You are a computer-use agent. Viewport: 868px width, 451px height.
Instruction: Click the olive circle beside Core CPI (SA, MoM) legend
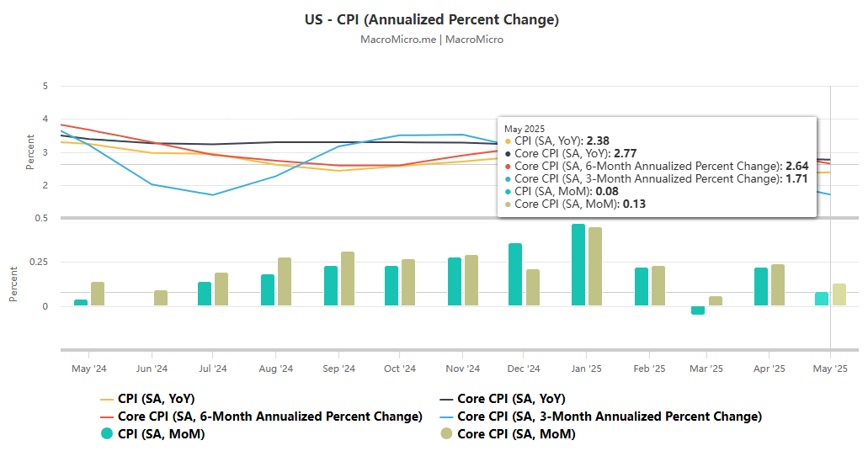pos(447,434)
